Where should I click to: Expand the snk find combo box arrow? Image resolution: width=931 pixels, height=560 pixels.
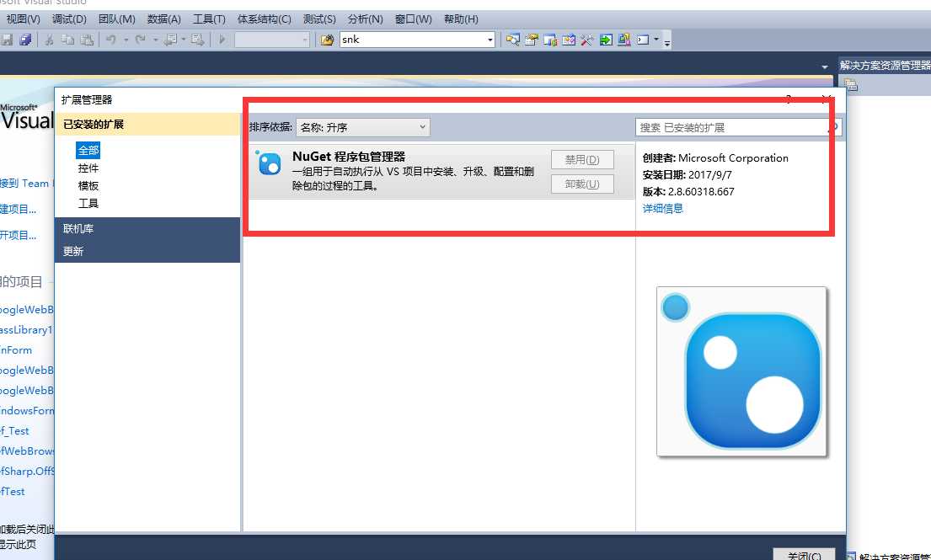pyautogui.click(x=490, y=40)
